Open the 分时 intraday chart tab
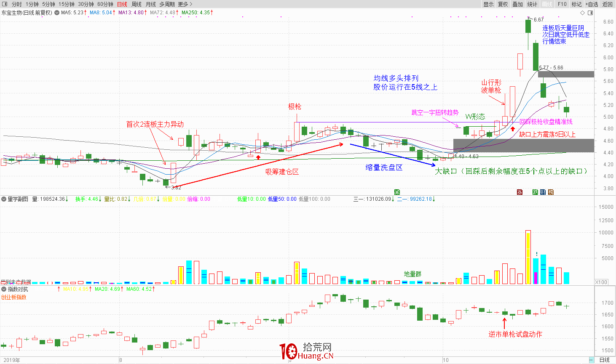 (x=17, y=4)
